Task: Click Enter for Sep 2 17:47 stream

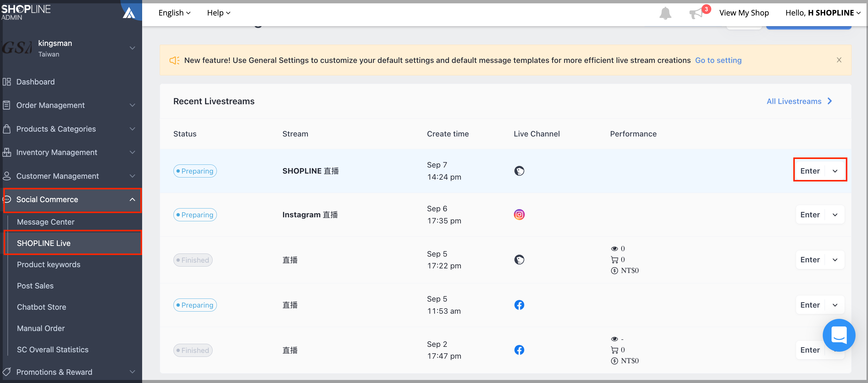Action: [x=810, y=350]
